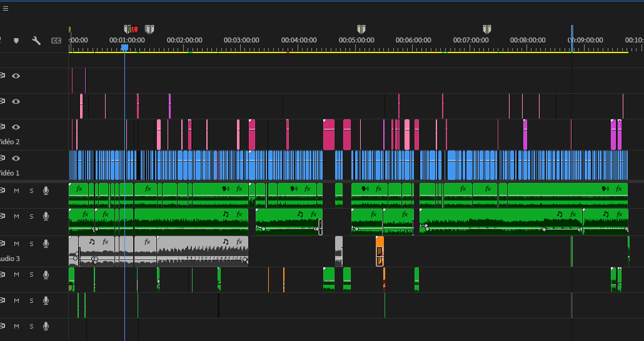Mute the topmost audio track
This screenshot has width=644, height=341.
tap(16, 191)
